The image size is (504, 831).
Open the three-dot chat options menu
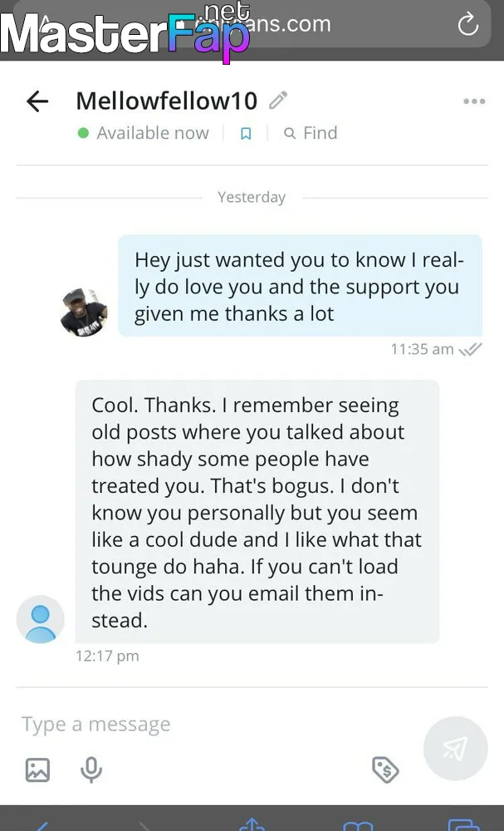[474, 101]
